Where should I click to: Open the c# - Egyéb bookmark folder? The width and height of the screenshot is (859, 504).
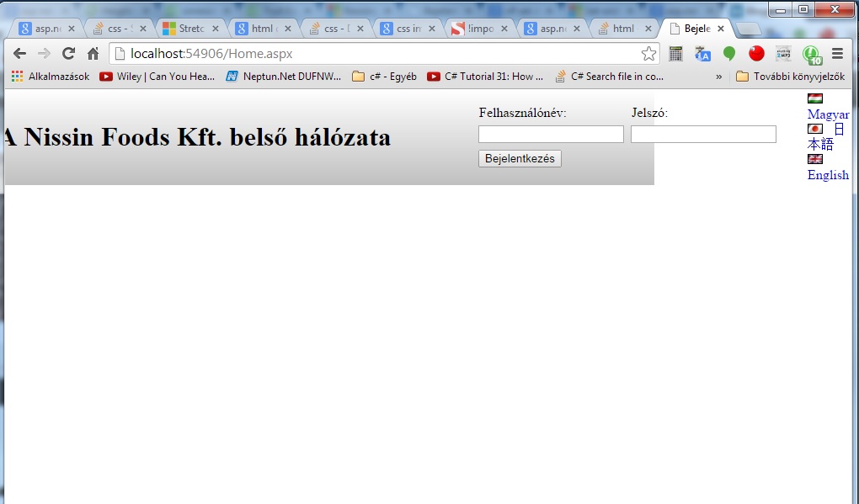385,77
